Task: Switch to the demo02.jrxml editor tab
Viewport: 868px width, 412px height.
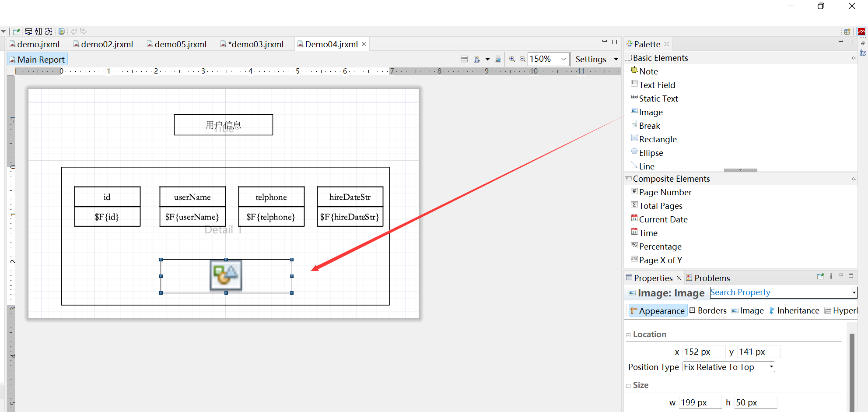Action: [x=106, y=44]
